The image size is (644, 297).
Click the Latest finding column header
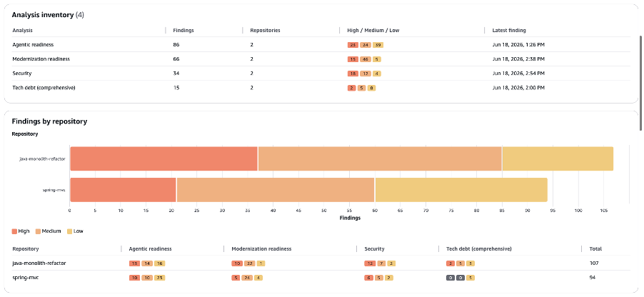click(509, 31)
